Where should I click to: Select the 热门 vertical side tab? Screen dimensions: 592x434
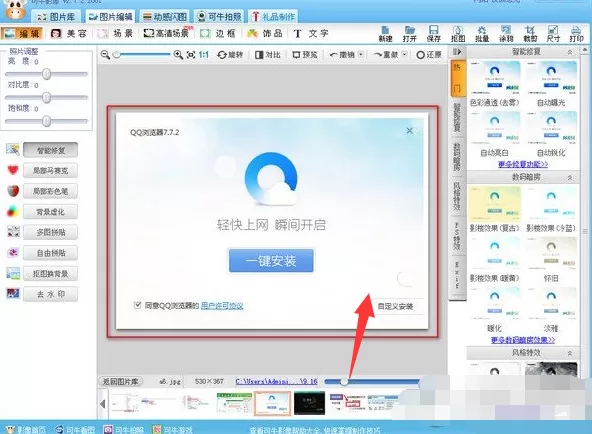(x=457, y=78)
